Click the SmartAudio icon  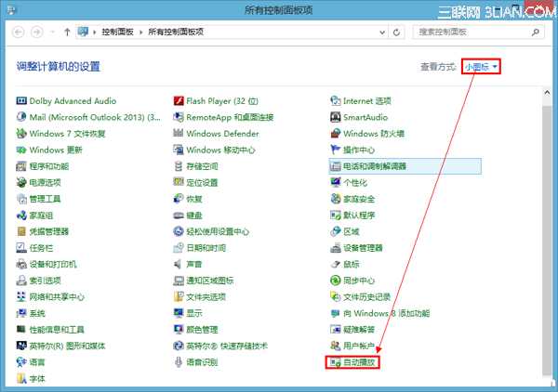(x=335, y=117)
